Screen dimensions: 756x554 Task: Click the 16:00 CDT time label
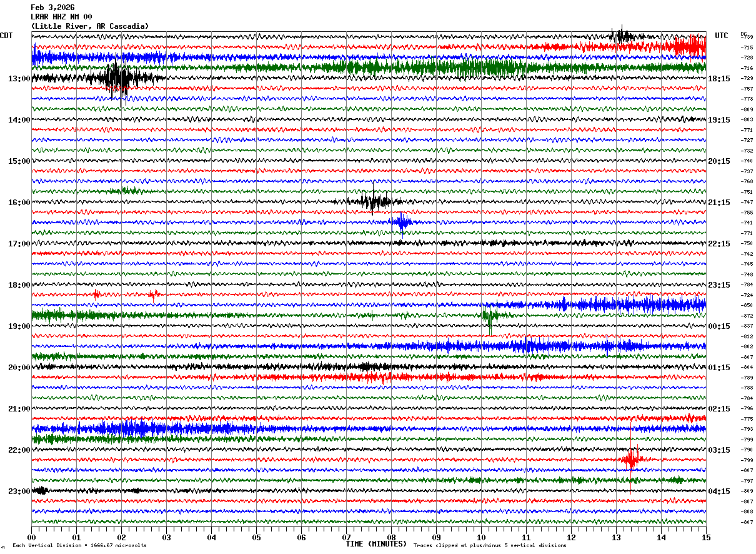19,203
